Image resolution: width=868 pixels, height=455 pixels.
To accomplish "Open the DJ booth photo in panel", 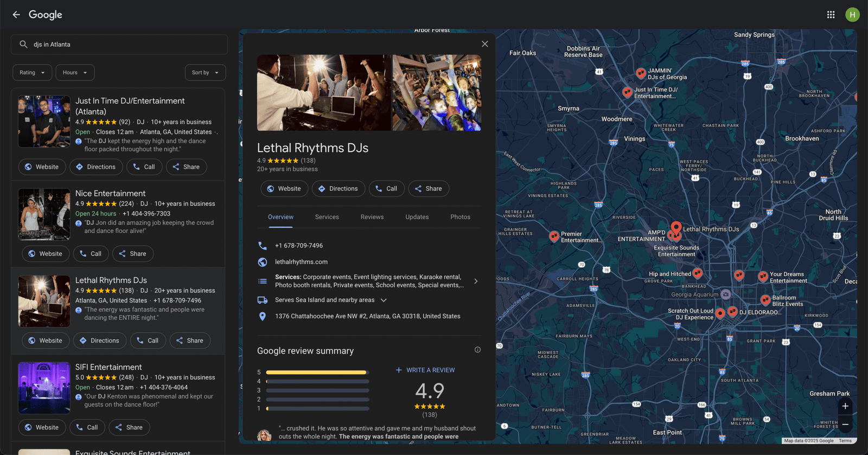I will [324, 92].
